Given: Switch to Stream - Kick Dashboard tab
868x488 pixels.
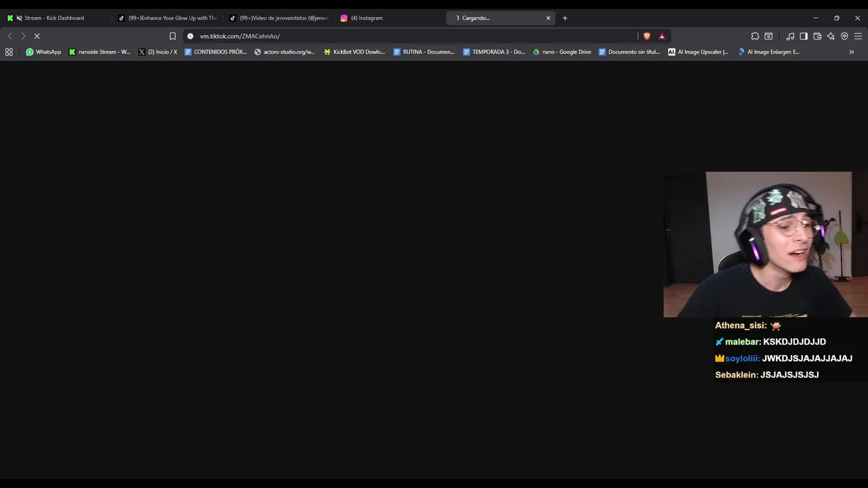Looking at the screenshot, I should click(x=56, y=18).
